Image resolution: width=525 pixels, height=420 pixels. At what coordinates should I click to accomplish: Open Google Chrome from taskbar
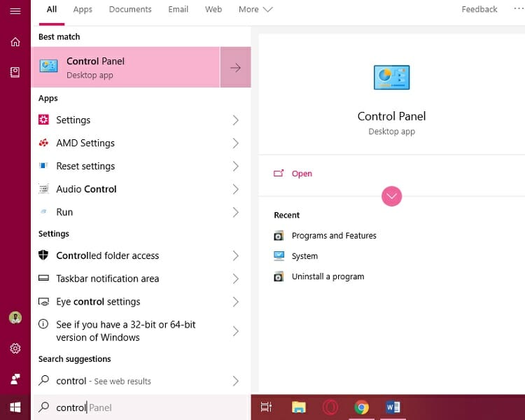point(362,407)
